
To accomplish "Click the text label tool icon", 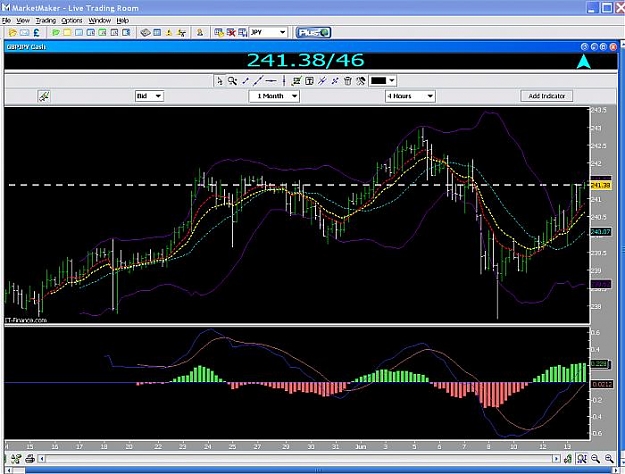I will pos(309,81).
